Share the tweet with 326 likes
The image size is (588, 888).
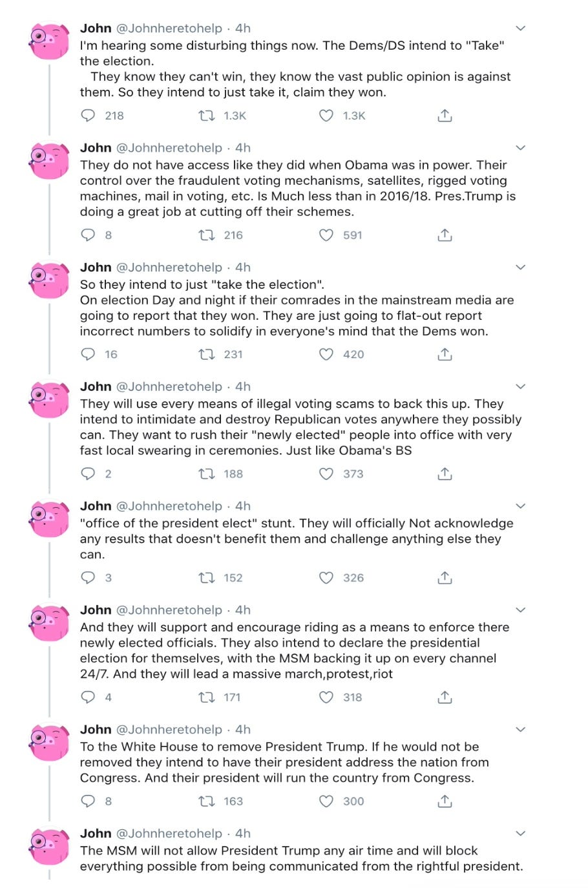445,578
